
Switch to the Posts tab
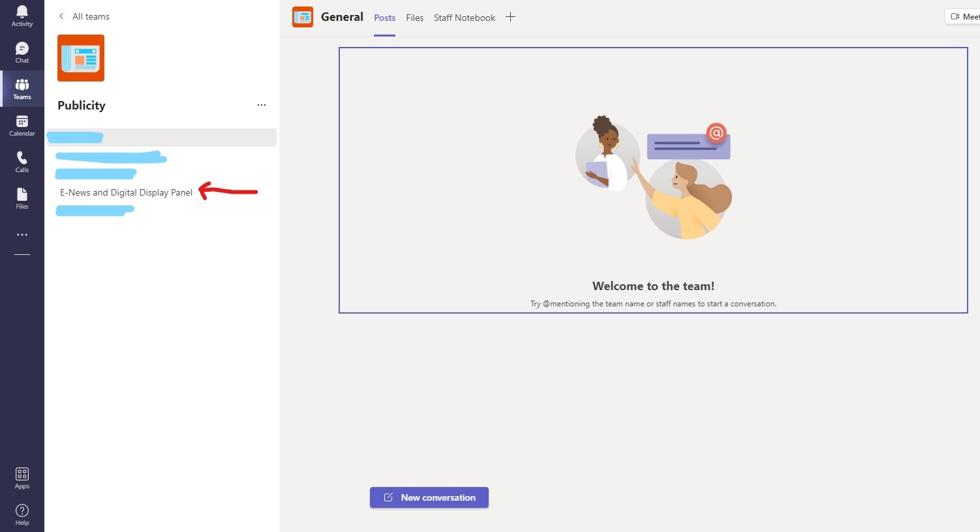384,18
